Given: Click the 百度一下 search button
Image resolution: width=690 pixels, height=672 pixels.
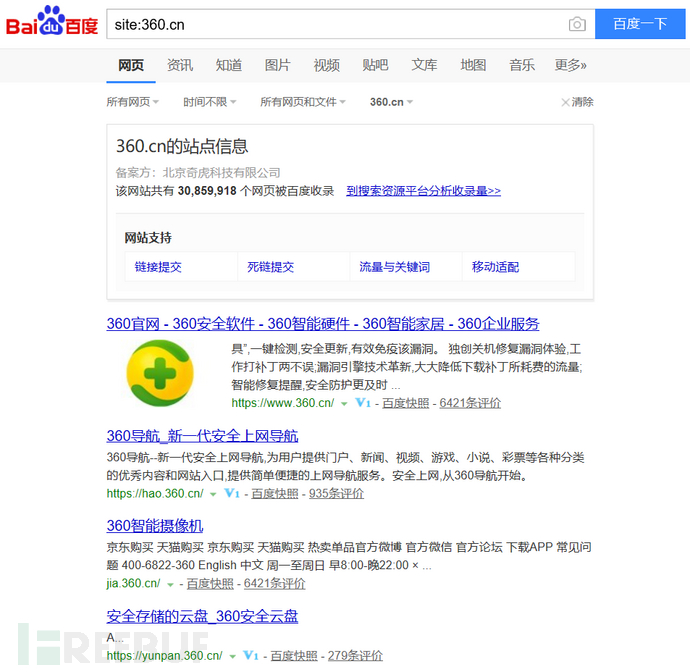Looking at the screenshot, I should (640, 24).
